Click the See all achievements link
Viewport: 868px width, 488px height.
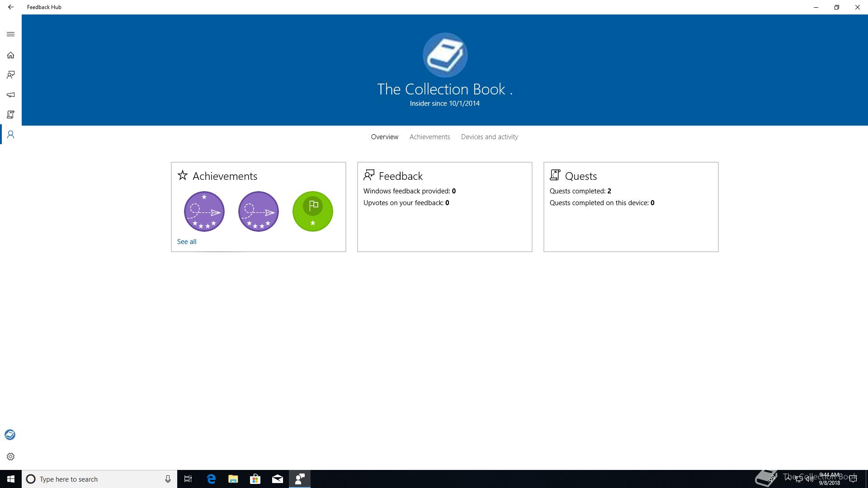coord(187,242)
